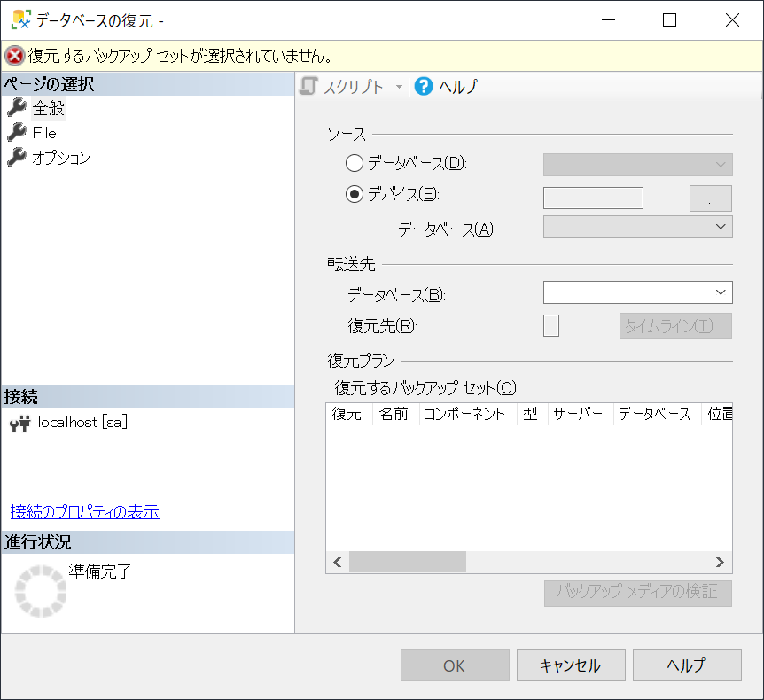Click the タイムライン(T)... button
The height and width of the screenshot is (700, 764).
(x=675, y=326)
